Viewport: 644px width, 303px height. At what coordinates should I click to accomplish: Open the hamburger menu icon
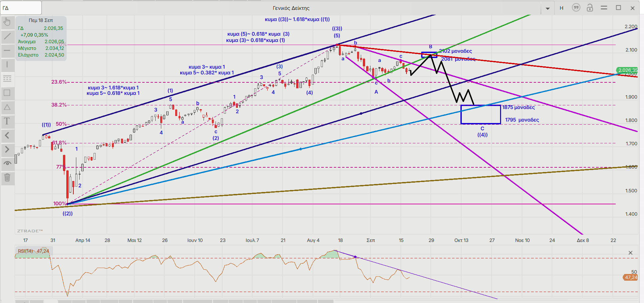click(x=604, y=8)
